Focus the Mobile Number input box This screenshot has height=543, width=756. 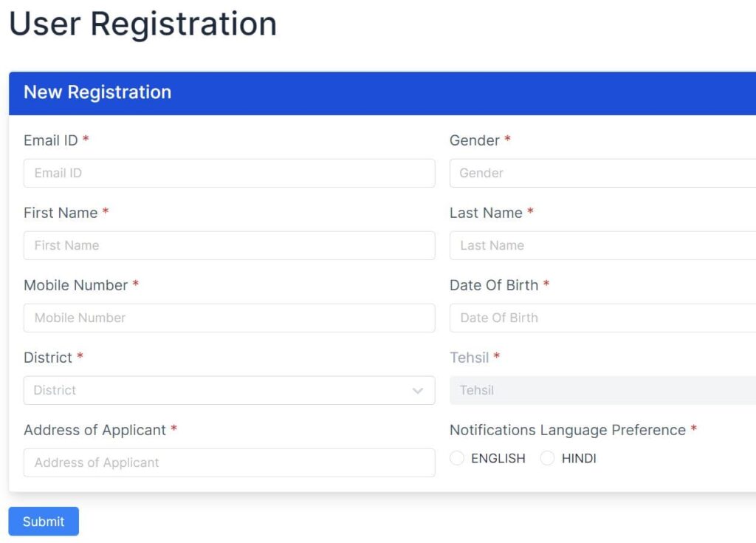pos(229,318)
